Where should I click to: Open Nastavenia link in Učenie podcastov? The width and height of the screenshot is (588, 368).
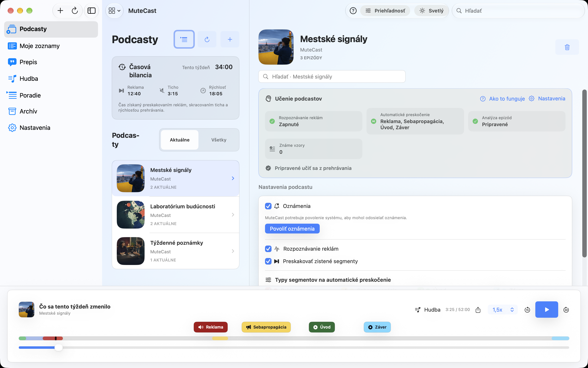point(547,99)
